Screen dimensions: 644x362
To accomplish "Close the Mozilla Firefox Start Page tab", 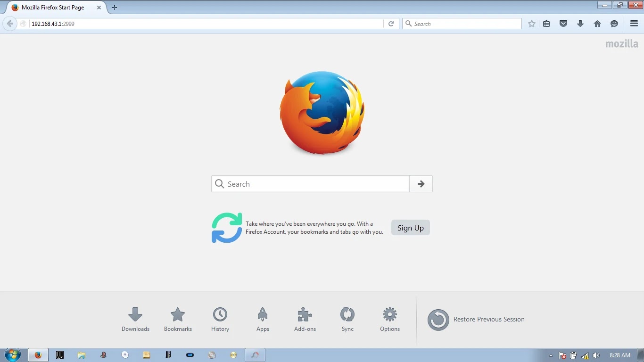I will [99, 8].
